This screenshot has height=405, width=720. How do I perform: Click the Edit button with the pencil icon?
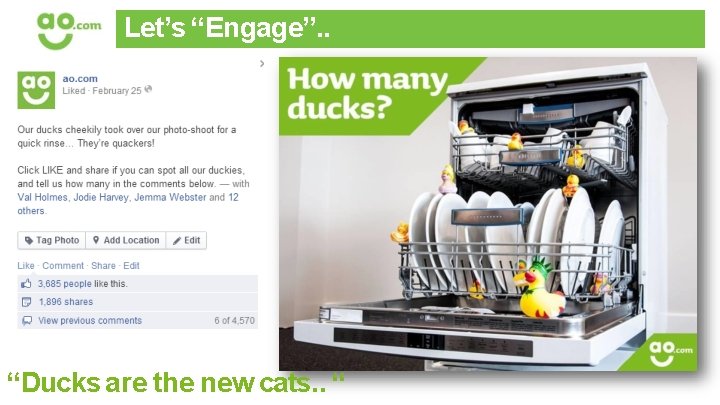pos(186,240)
